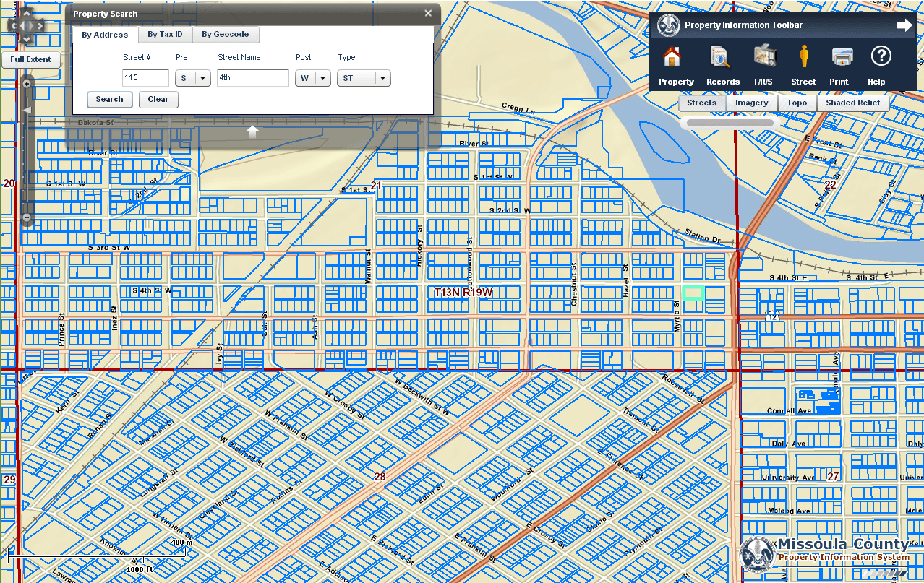Collapse Property Search panel with up arrow
924x583 pixels.
click(x=252, y=131)
